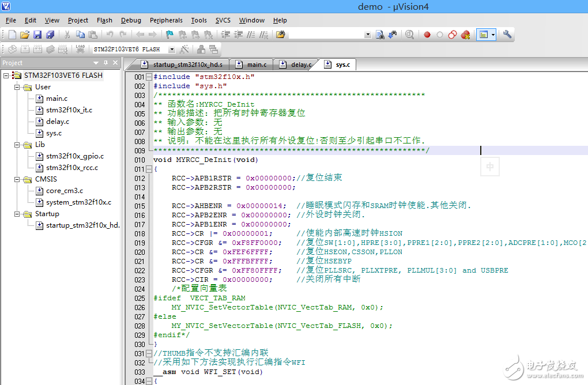The image size is (588, 385).
Task: Select core_cm3.c under the CMSIS group
Action: (64, 191)
